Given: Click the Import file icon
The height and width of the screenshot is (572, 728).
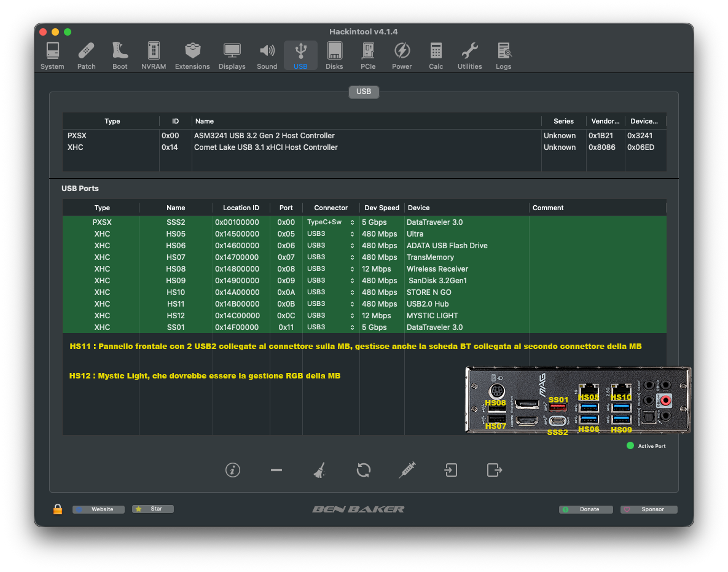Looking at the screenshot, I should [451, 470].
